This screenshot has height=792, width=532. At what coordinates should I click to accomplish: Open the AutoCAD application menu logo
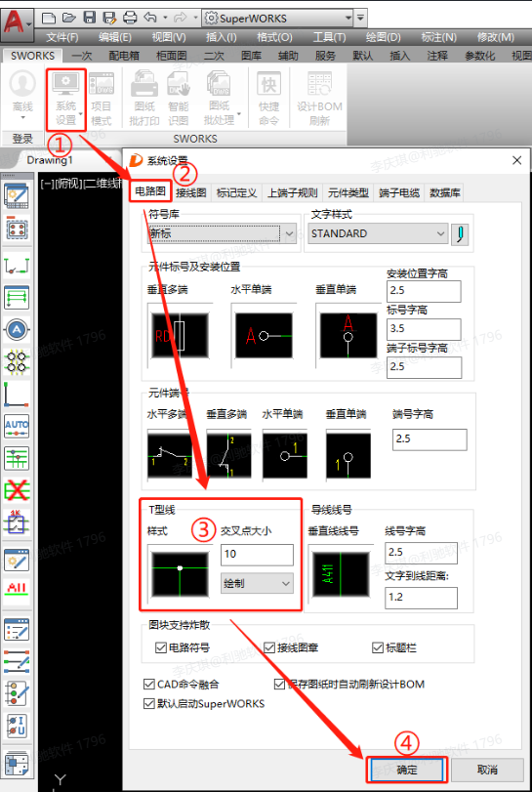(16, 22)
